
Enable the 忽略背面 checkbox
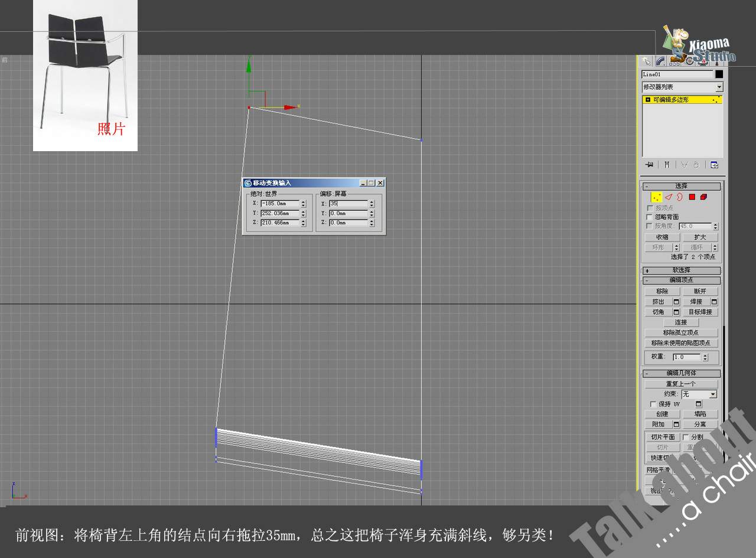point(650,217)
